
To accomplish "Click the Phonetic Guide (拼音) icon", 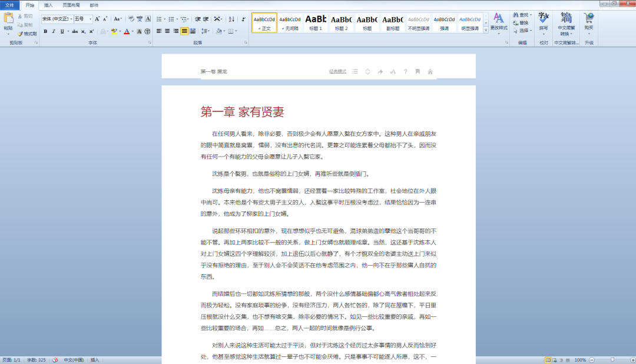I will (140, 19).
